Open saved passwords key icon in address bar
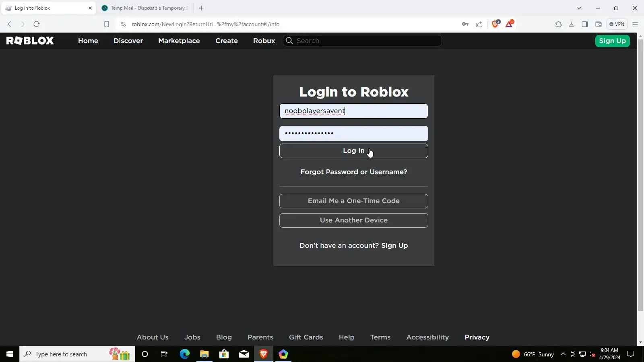644x362 pixels. point(465,24)
